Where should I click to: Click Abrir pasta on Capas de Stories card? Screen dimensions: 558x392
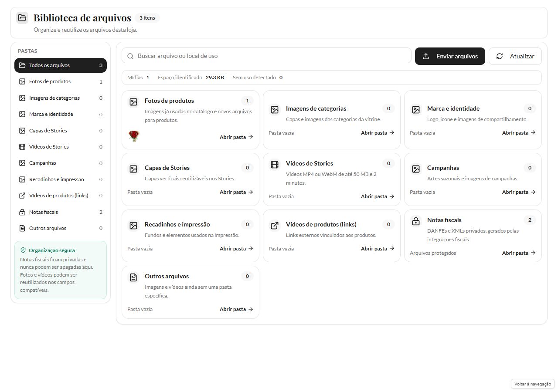point(236,192)
